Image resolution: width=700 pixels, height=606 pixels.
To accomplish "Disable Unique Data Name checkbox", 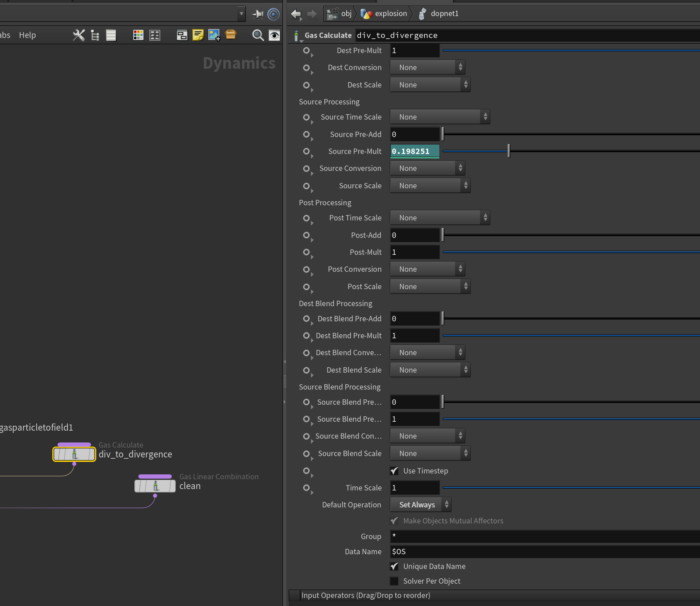I will [394, 566].
